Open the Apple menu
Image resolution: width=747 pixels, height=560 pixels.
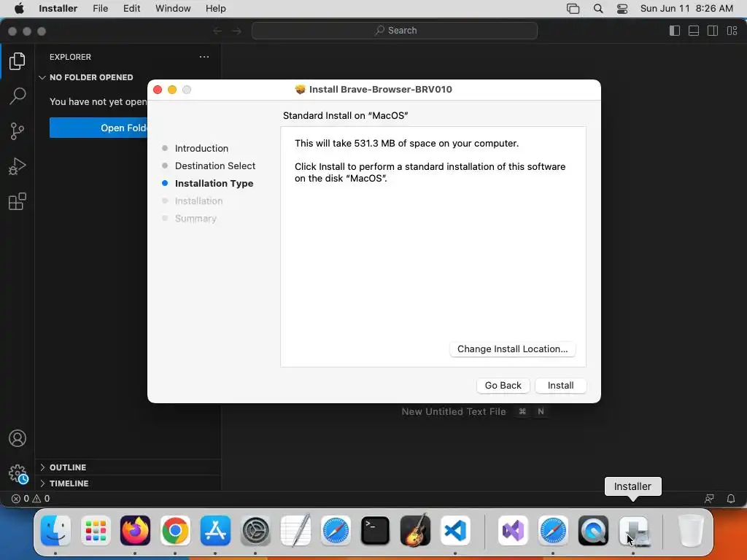[x=19, y=9]
